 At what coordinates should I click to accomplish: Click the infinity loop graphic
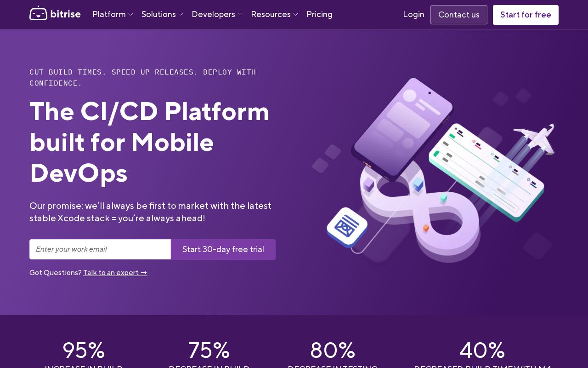tap(420, 212)
